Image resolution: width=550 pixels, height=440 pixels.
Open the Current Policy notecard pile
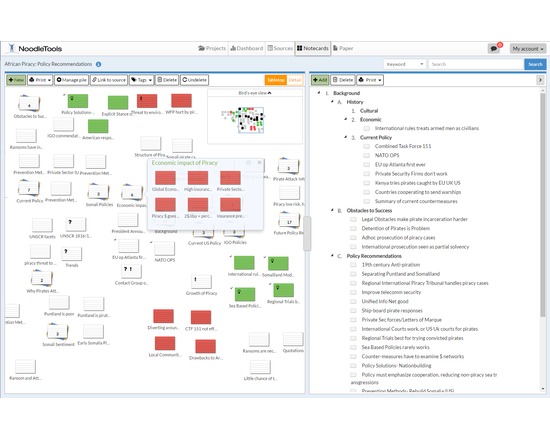click(x=29, y=189)
